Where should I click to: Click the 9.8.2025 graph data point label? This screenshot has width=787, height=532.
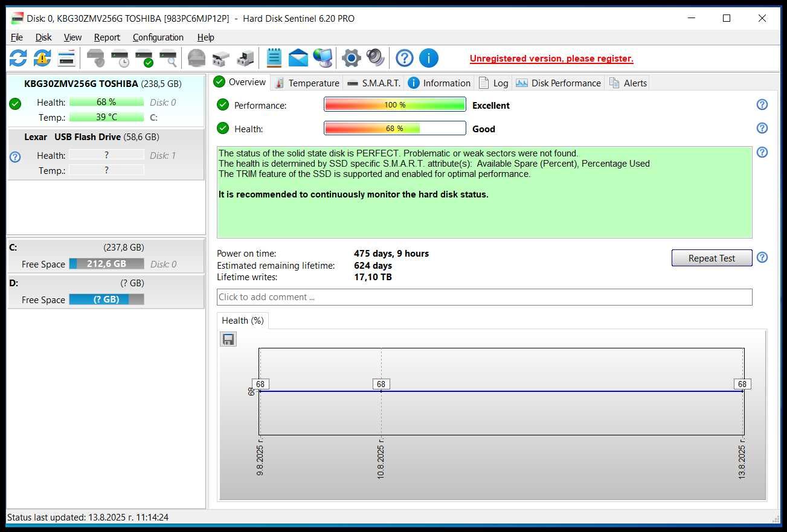[260, 384]
